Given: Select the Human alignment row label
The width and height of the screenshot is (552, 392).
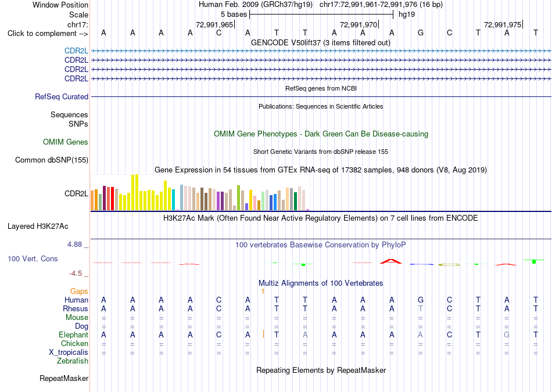Looking at the screenshot, I should 76,300.
